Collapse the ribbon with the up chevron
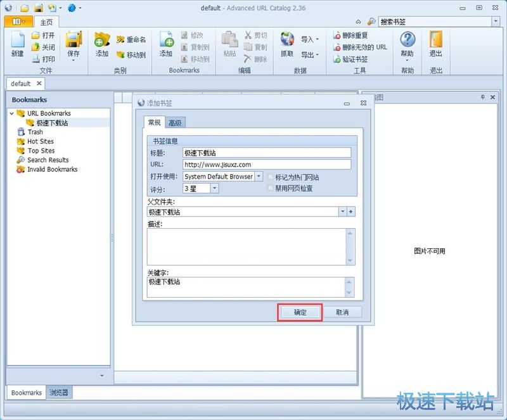 pos(358,22)
